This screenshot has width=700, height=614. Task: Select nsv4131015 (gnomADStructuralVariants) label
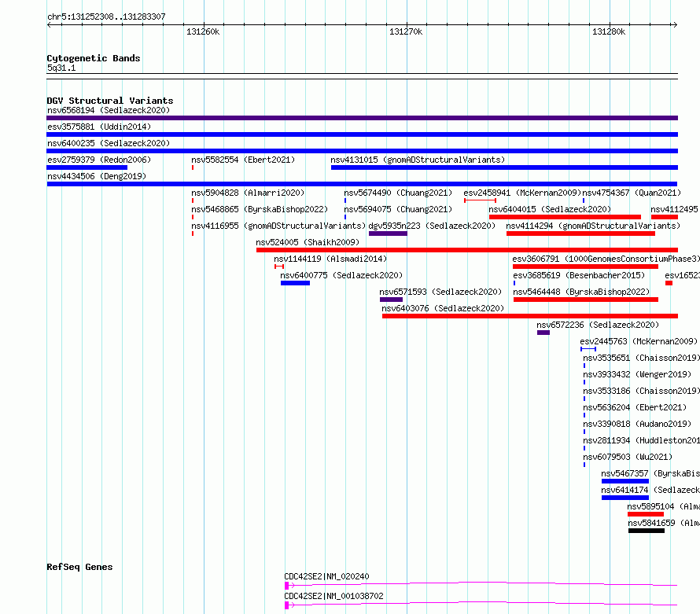pos(418,160)
